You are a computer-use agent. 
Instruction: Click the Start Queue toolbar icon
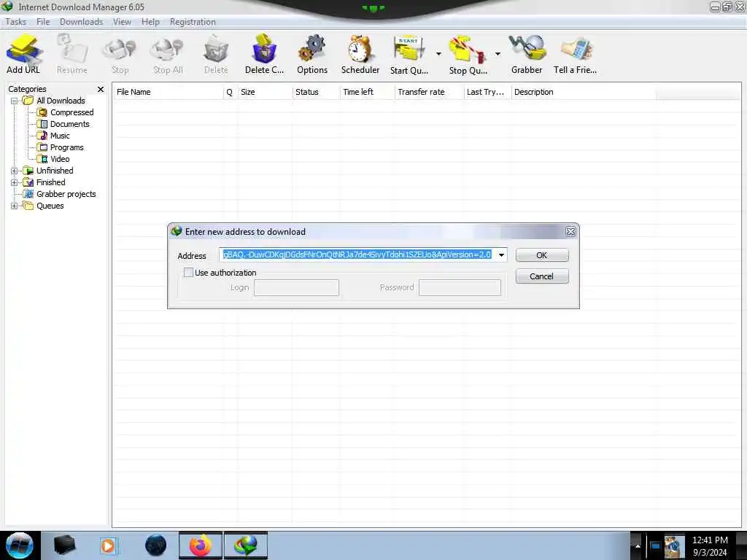[x=409, y=54]
